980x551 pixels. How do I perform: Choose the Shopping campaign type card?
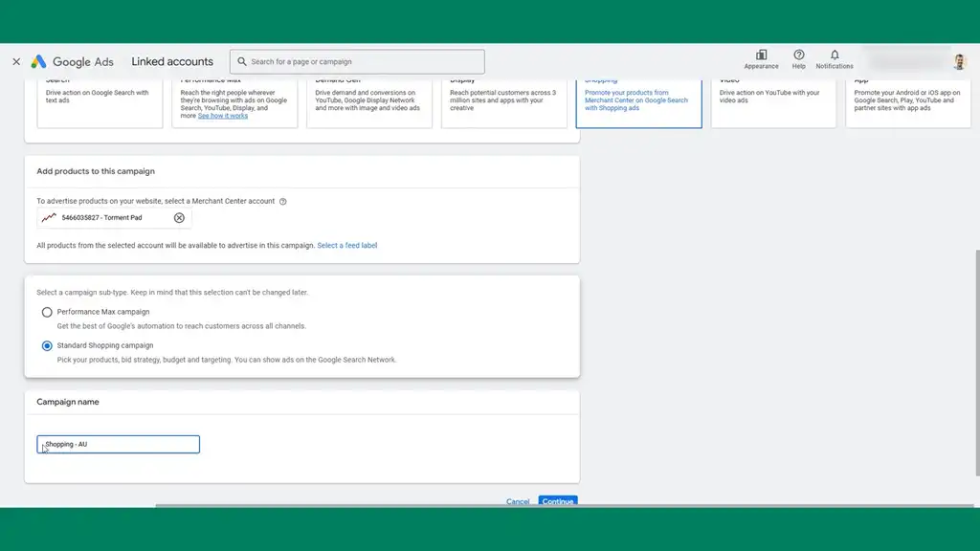[638, 103]
